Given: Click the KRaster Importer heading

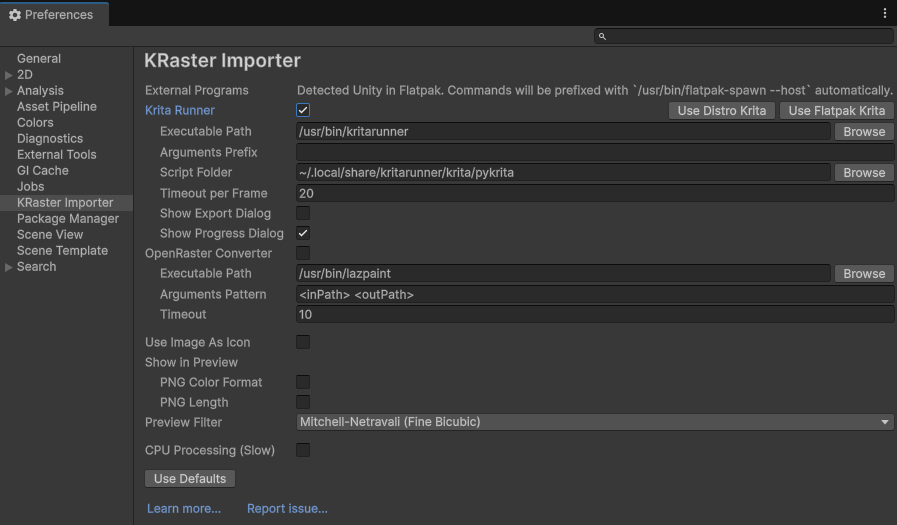Looking at the screenshot, I should point(223,61).
